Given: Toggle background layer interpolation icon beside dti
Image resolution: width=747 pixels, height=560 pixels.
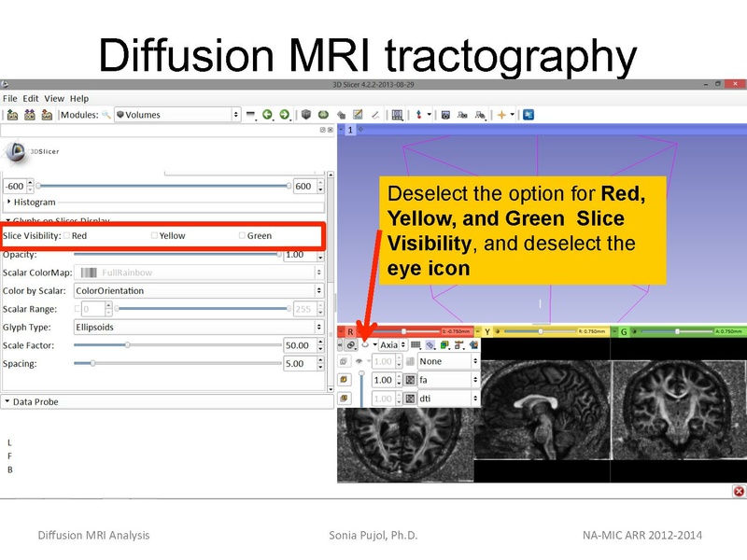Looking at the screenshot, I should click(410, 399).
